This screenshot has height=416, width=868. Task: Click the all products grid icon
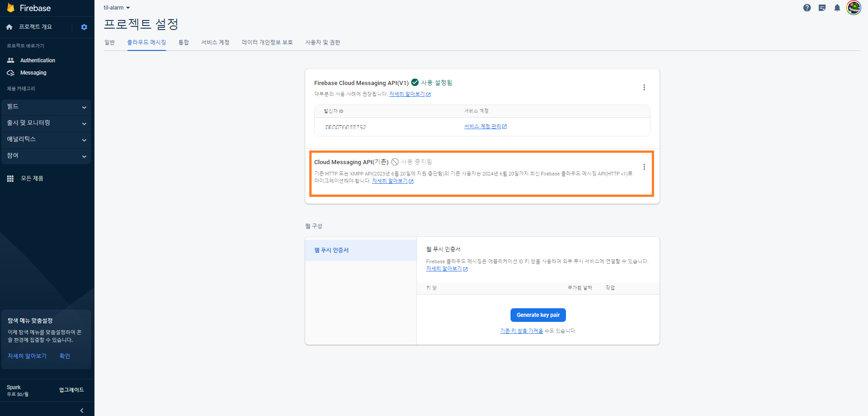[10, 179]
